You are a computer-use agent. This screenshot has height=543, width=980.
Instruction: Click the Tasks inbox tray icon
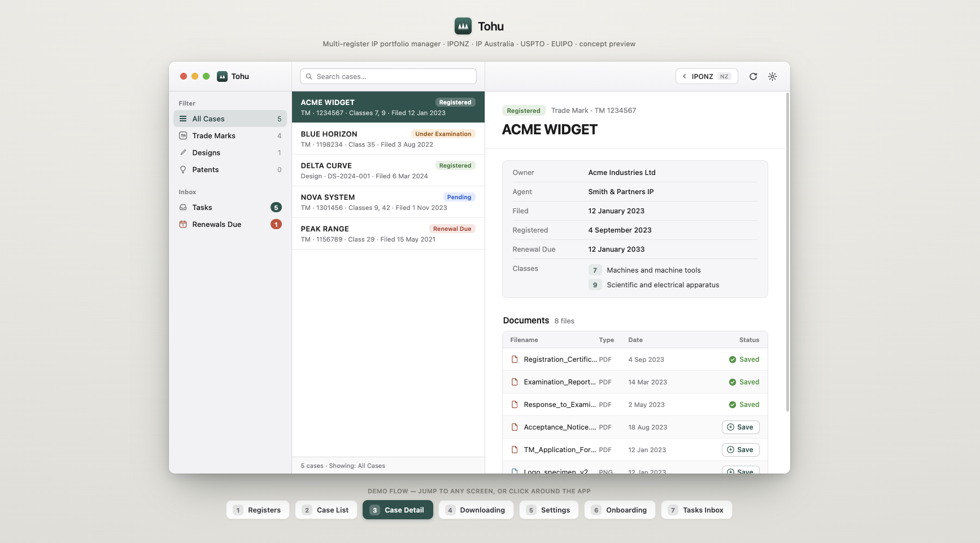(x=183, y=208)
